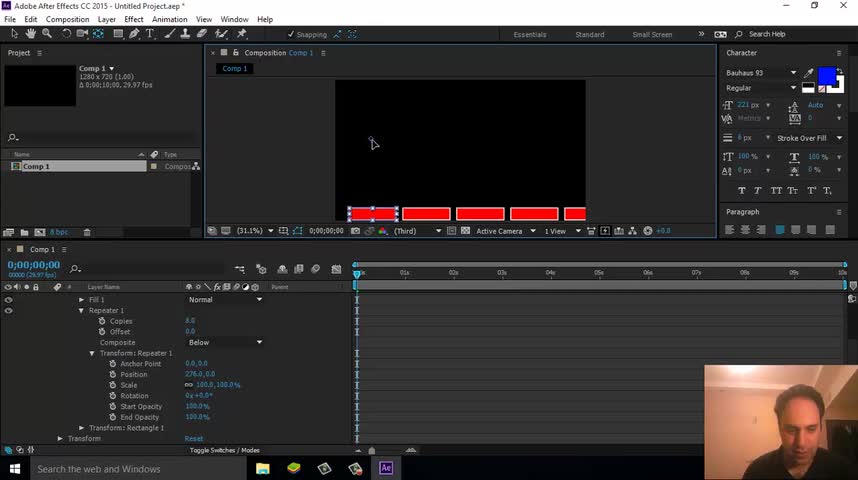The width and height of the screenshot is (858, 480).
Task: Select the Unified Camera tool
Action: tap(82, 34)
